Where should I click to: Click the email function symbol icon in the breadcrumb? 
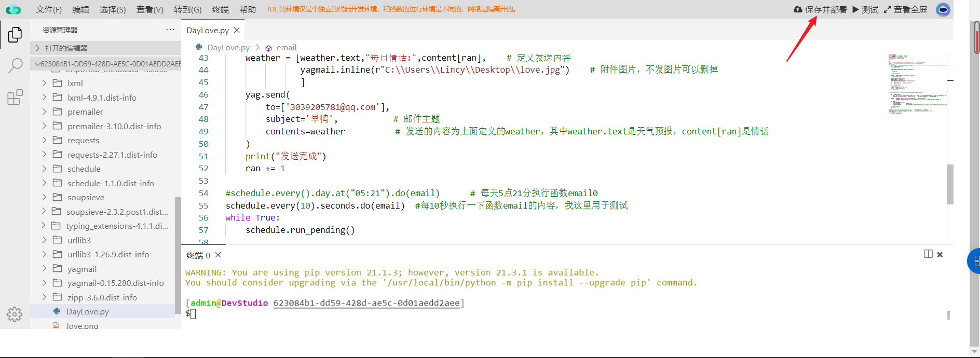tap(268, 48)
